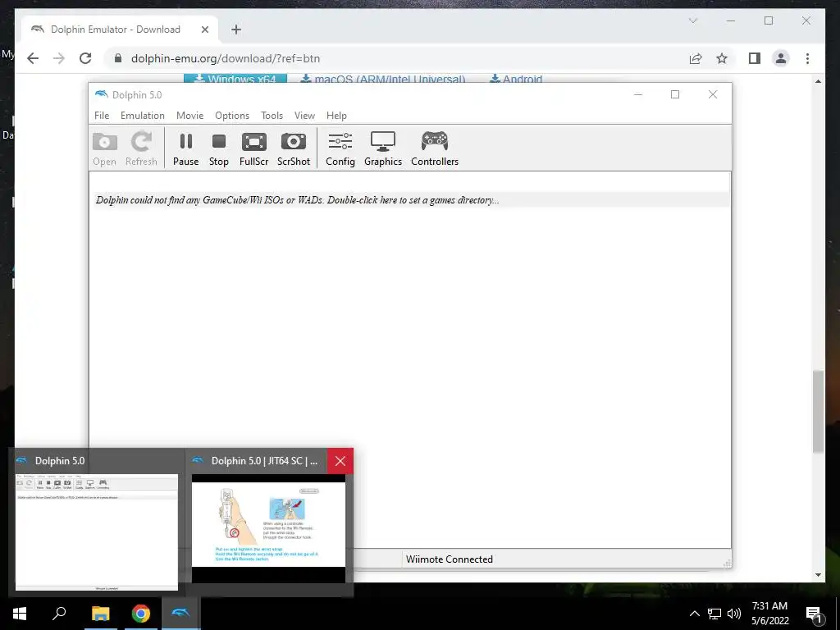This screenshot has width=840, height=630.
Task: Click the greyed Refresh icon
Action: click(141, 149)
